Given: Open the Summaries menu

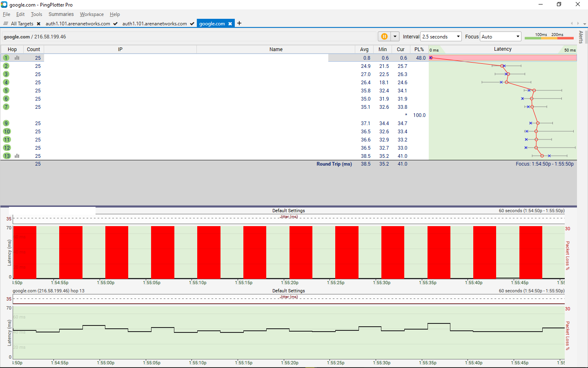Looking at the screenshot, I should pyautogui.click(x=61, y=14).
